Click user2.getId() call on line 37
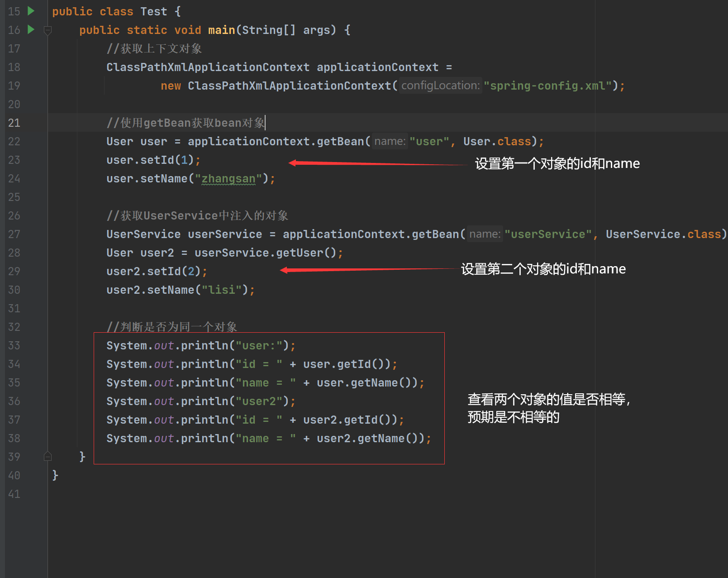This screenshot has height=578, width=728. (x=350, y=420)
